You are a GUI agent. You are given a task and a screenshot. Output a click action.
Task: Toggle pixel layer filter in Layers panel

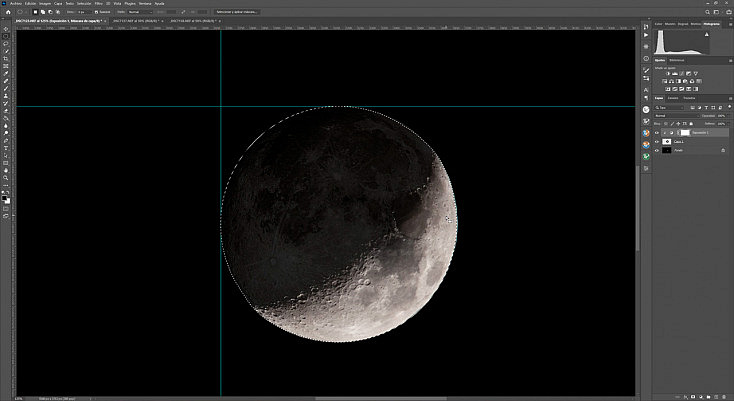(x=692, y=108)
